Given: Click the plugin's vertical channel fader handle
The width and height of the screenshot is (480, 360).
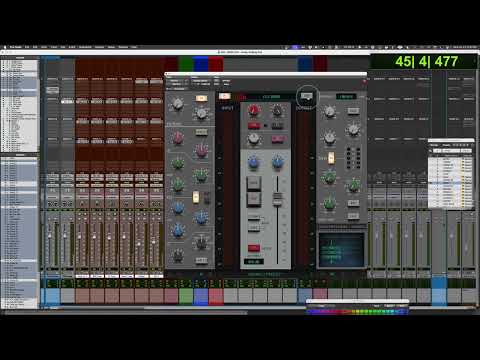Looking at the screenshot, I should tap(277, 198).
